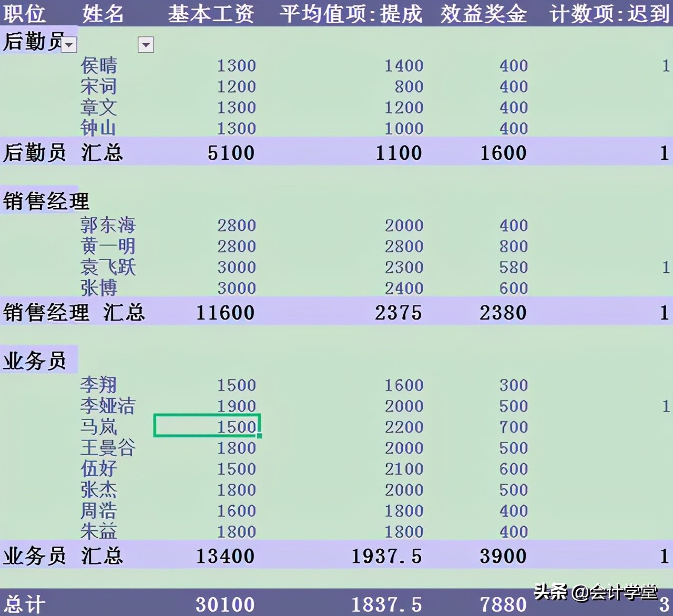Click the 基本工资 column header
Screen dimensions: 673x616
[210, 14]
